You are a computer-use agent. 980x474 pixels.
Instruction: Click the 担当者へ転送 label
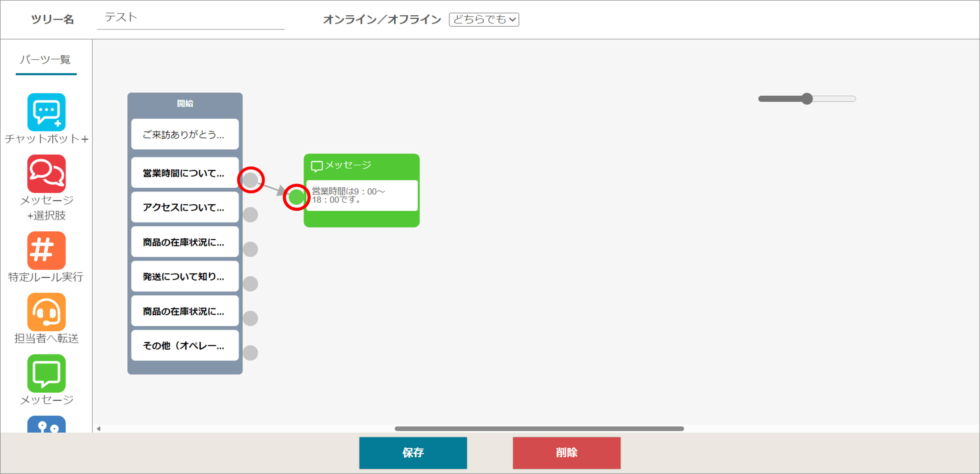pos(47,339)
